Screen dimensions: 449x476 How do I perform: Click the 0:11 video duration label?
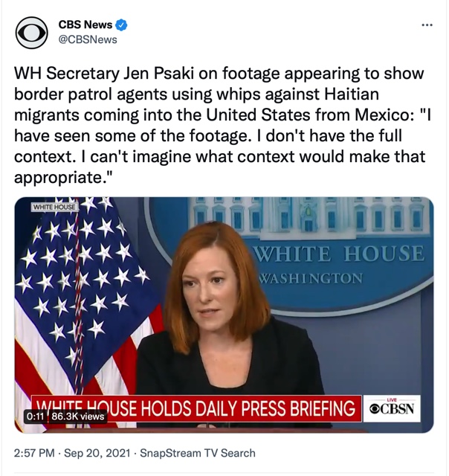(36, 416)
